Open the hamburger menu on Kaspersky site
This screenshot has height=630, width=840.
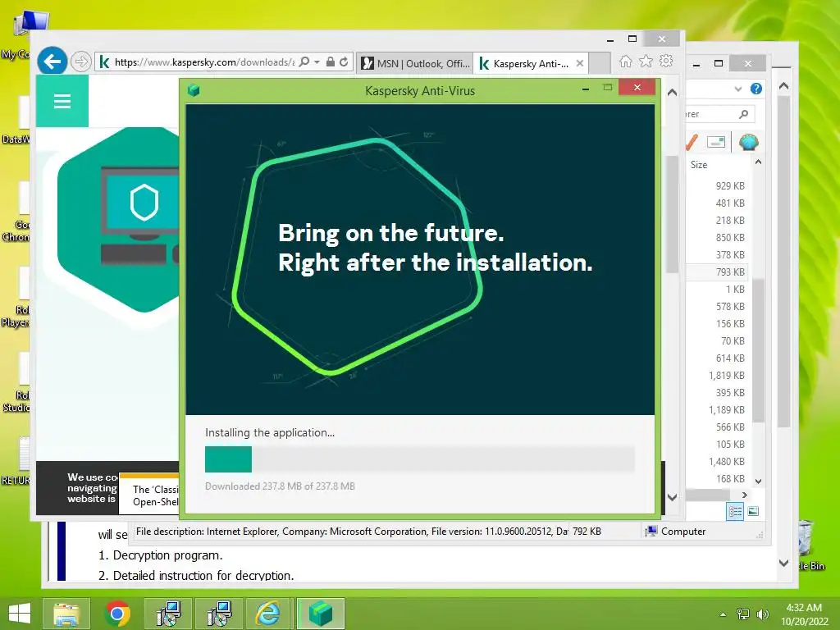[62, 101]
